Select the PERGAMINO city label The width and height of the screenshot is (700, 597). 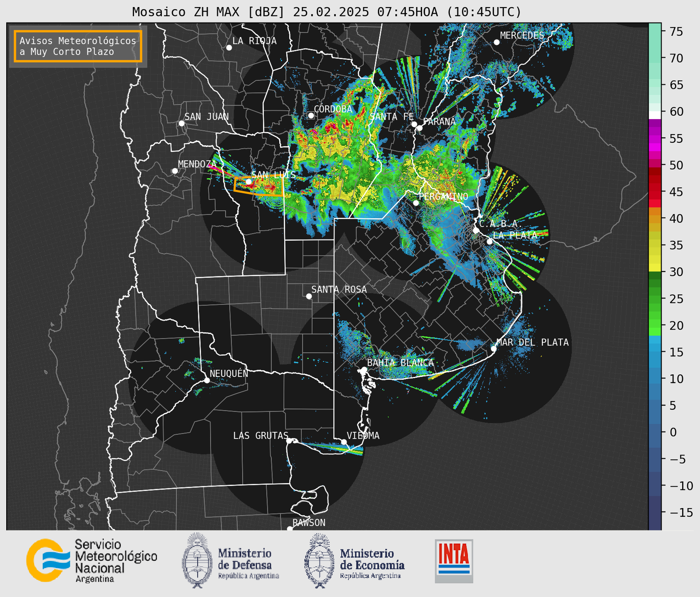[444, 196]
